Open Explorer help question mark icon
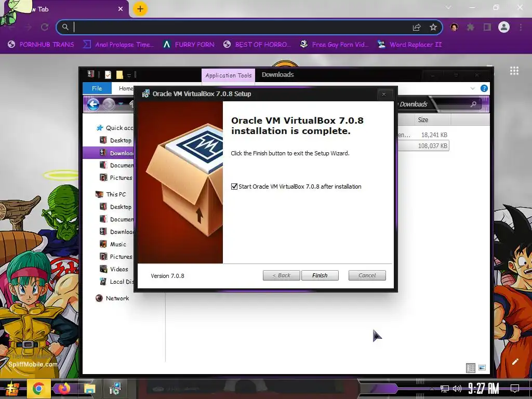This screenshot has width=532, height=399. 484,88
